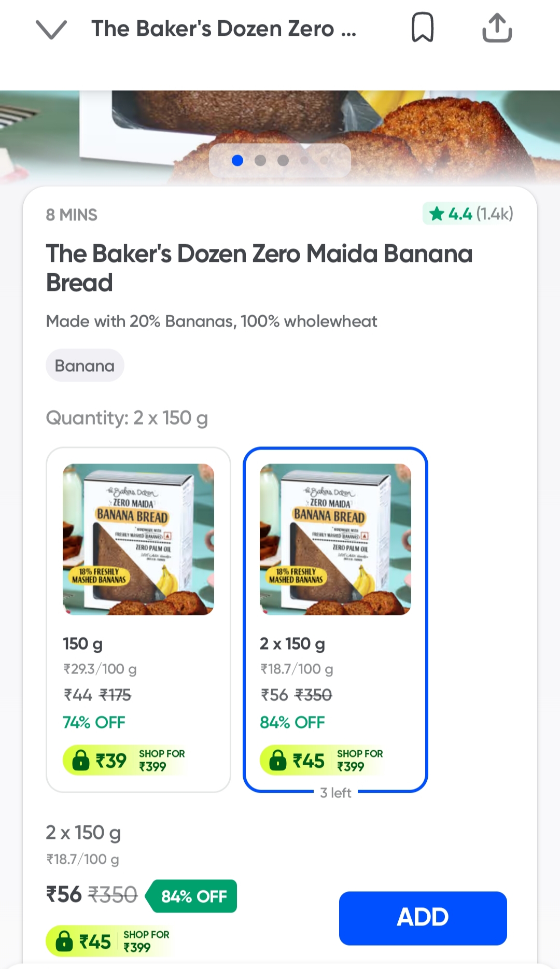Tap the ₹39 locked price offer badge
Viewport: 560px width, 969px height.
click(x=124, y=760)
